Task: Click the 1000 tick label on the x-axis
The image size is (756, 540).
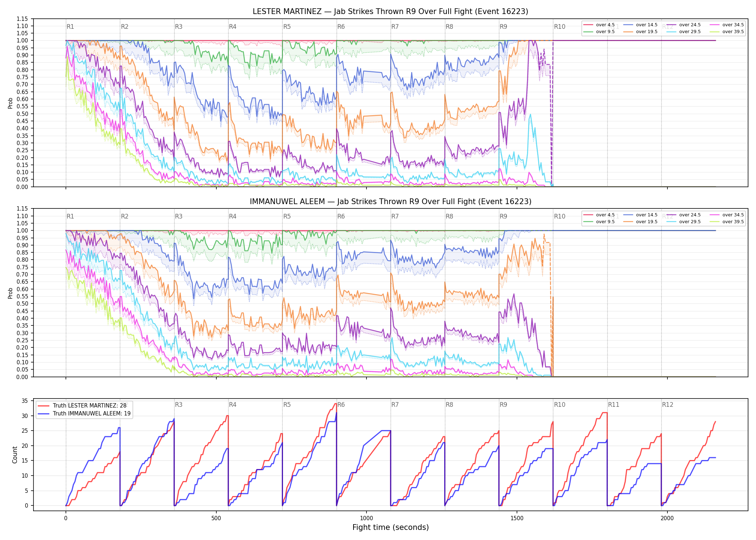Action: click(x=366, y=518)
